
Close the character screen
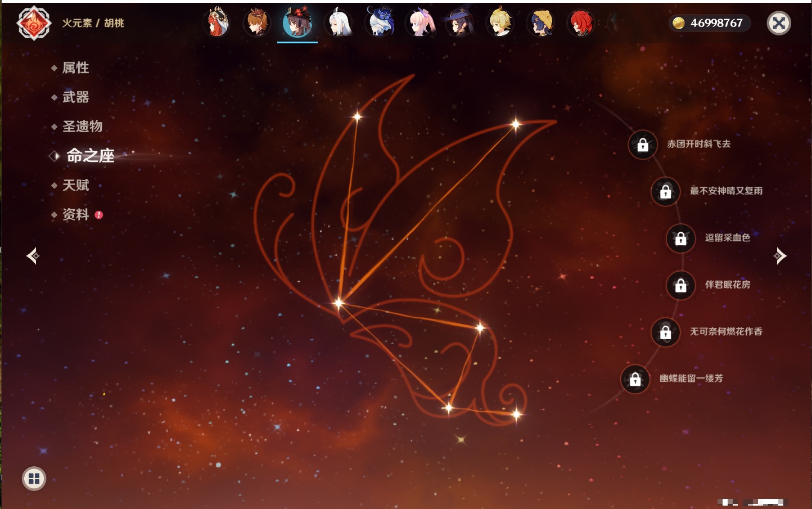(779, 23)
